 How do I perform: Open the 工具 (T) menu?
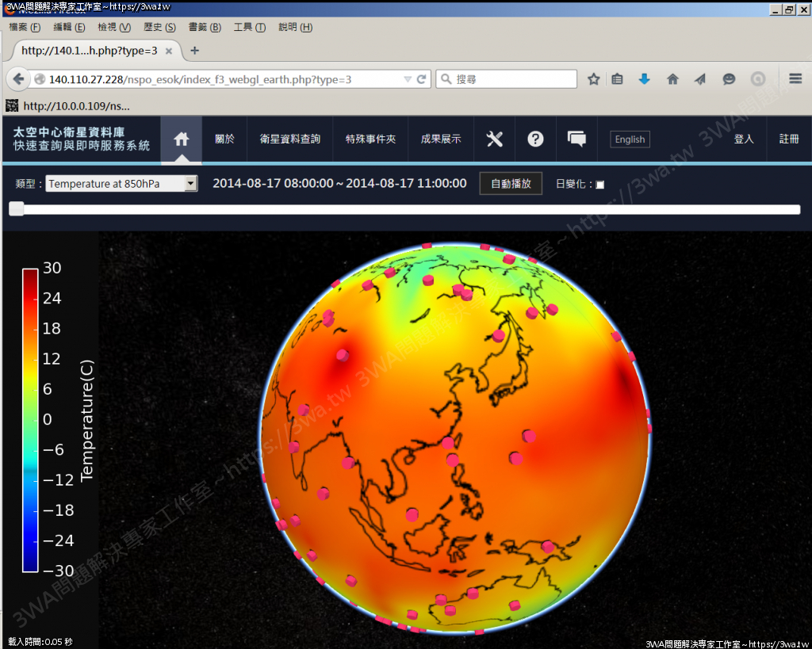(x=249, y=27)
